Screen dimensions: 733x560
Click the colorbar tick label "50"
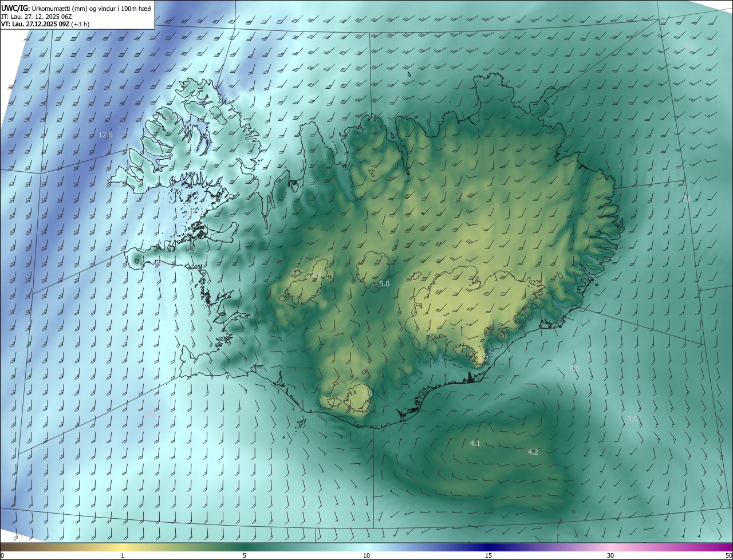coord(728,556)
